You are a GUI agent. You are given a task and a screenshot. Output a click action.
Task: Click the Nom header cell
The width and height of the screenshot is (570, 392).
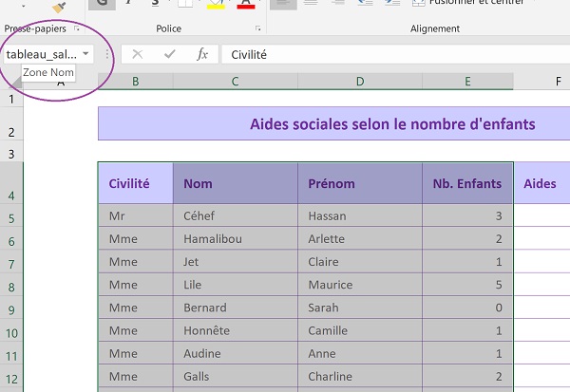[236, 183]
